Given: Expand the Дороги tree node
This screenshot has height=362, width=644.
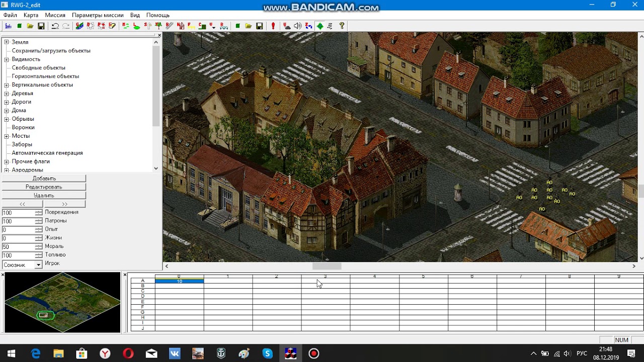Looking at the screenshot, I should point(7,102).
